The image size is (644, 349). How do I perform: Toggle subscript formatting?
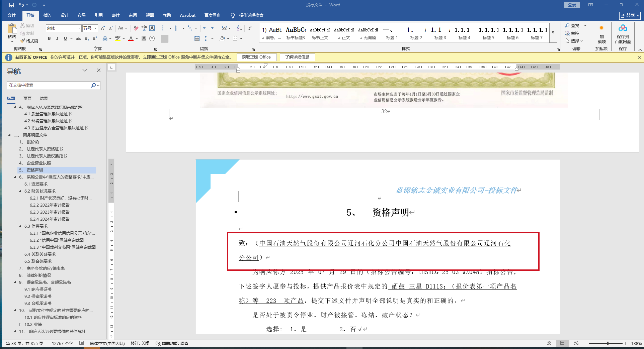[x=87, y=38]
